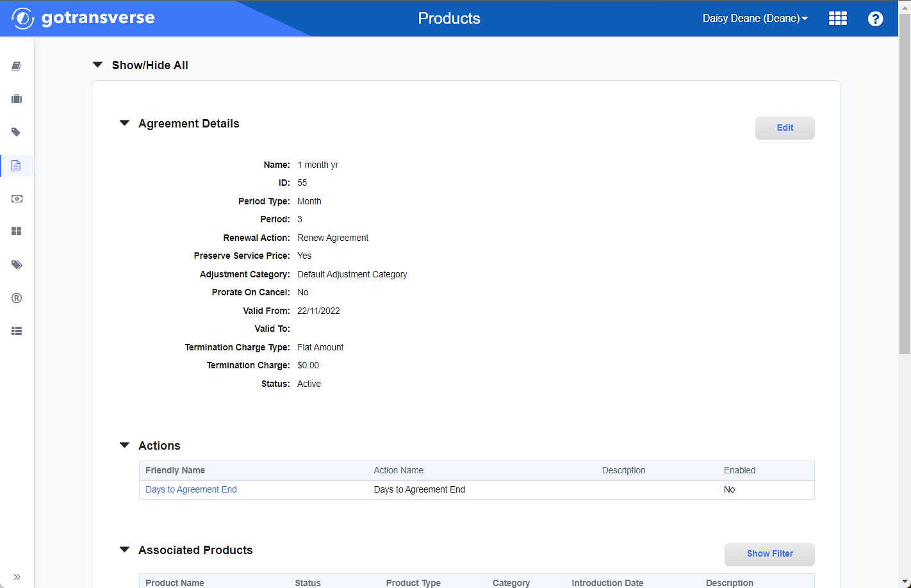The image size is (911, 588).
Task: Click the Category column header
Action: [511, 583]
